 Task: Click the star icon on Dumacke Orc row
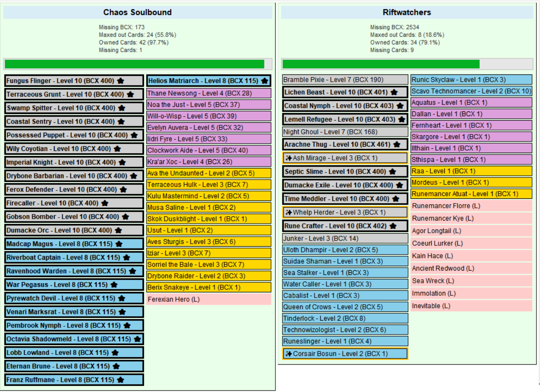pyautogui.click(x=118, y=230)
